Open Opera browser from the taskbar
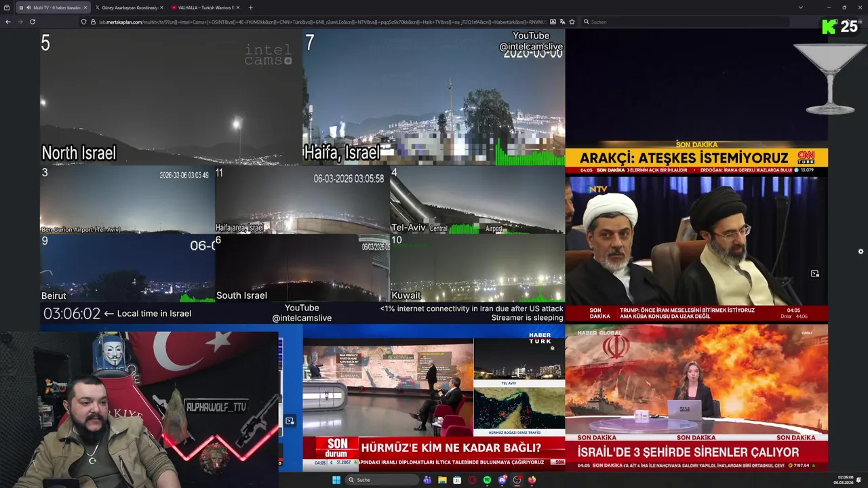This screenshot has width=868, height=488. pyautogui.click(x=472, y=480)
